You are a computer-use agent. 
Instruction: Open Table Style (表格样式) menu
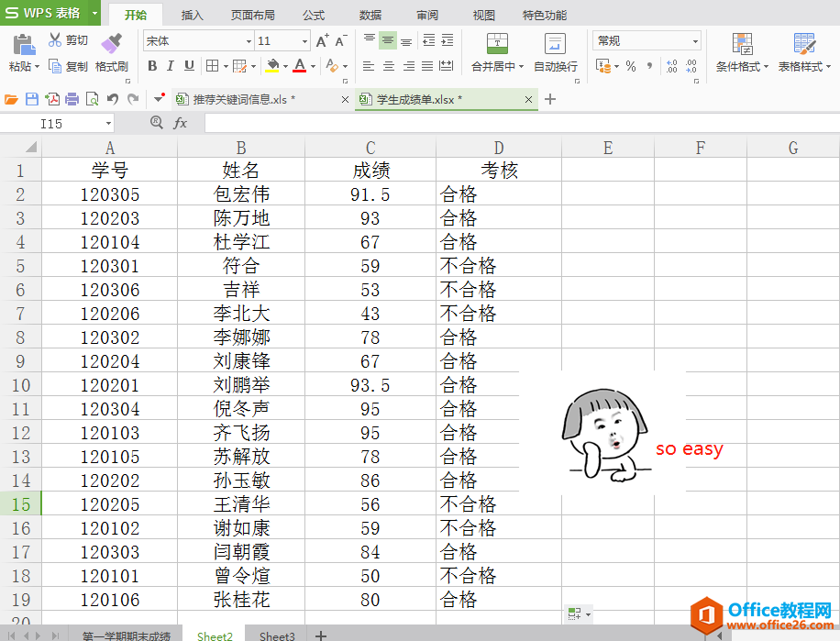pyautogui.click(x=804, y=52)
